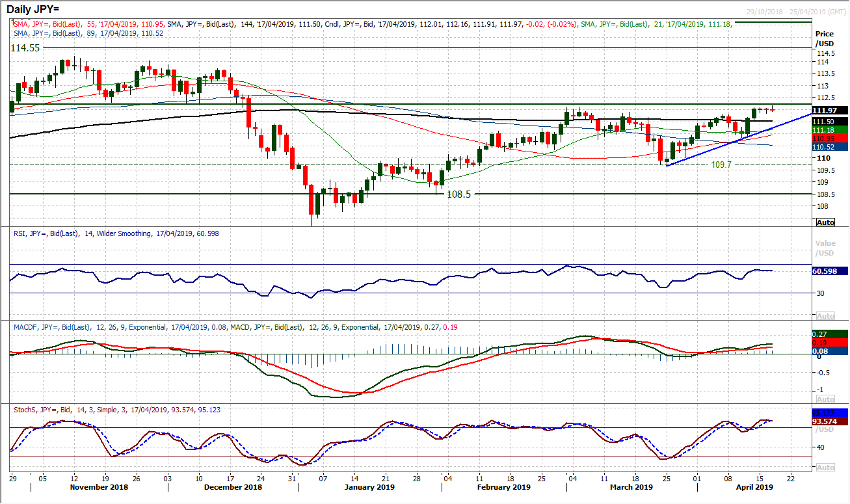Click the RSI value tag 60.598
Image resolution: width=850 pixels, height=504 pixels.
pyautogui.click(x=831, y=271)
